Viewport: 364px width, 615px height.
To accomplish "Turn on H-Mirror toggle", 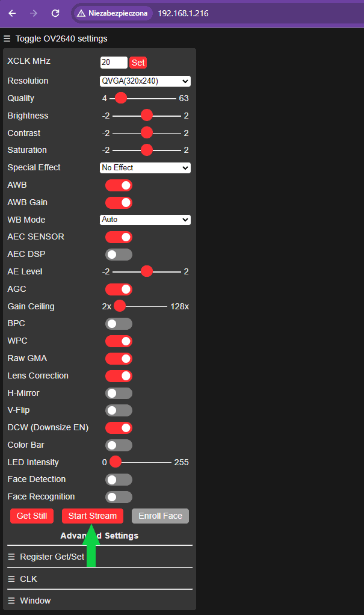I will (x=119, y=394).
